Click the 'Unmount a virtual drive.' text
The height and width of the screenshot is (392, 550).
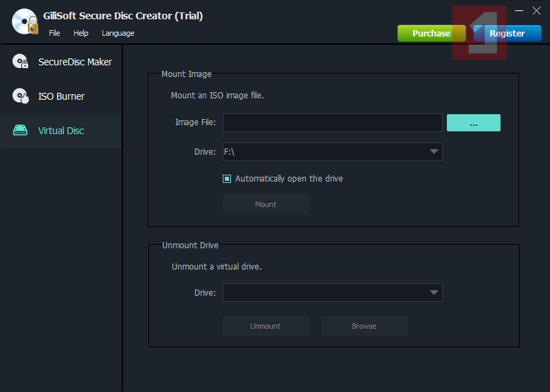[x=217, y=267]
